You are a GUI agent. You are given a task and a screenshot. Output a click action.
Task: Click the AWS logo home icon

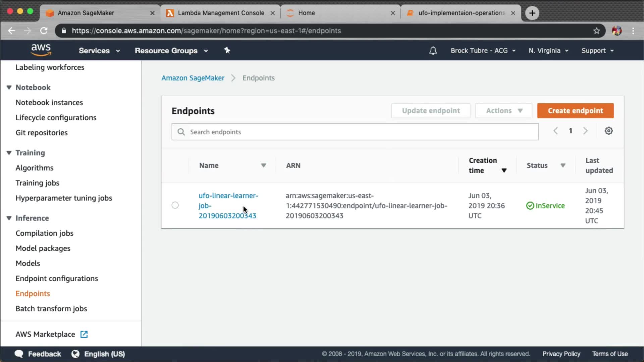(41, 50)
